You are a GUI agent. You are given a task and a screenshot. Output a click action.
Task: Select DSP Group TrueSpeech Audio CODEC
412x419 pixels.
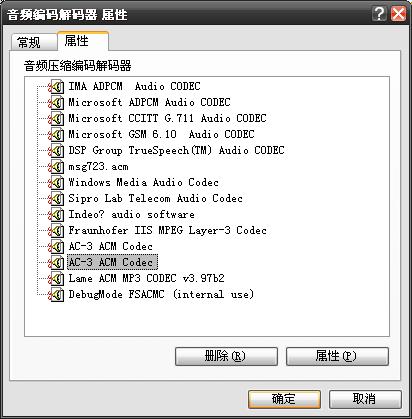[176, 150]
